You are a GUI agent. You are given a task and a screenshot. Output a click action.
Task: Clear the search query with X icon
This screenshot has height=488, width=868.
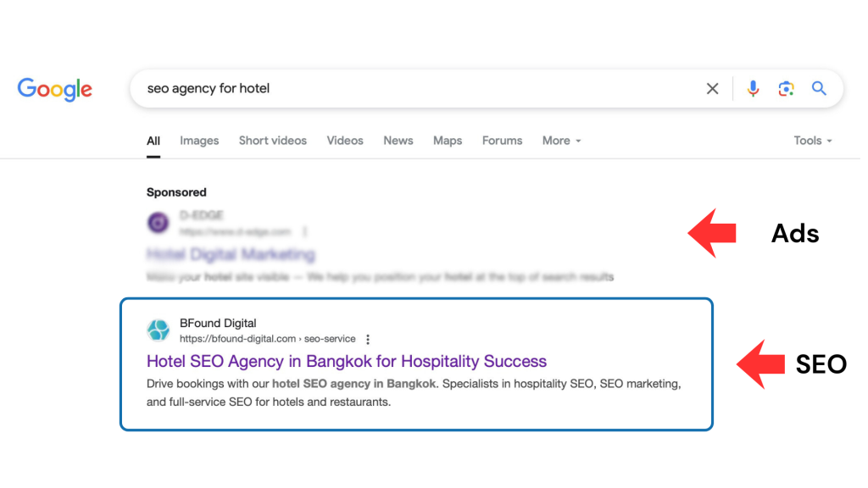pyautogui.click(x=712, y=89)
